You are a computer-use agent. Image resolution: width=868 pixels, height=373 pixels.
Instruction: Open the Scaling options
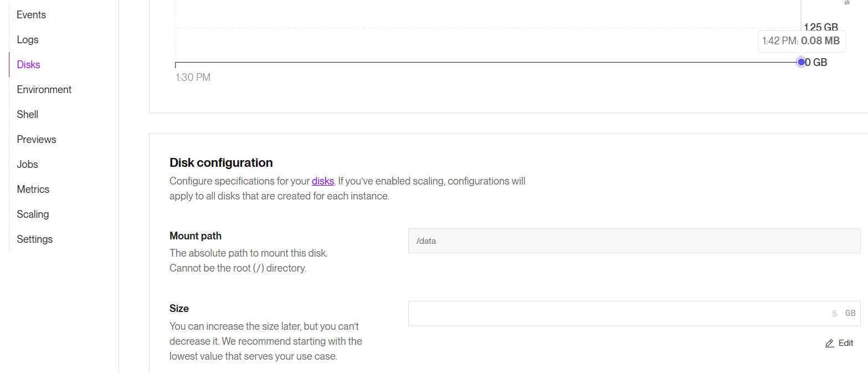click(x=33, y=214)
